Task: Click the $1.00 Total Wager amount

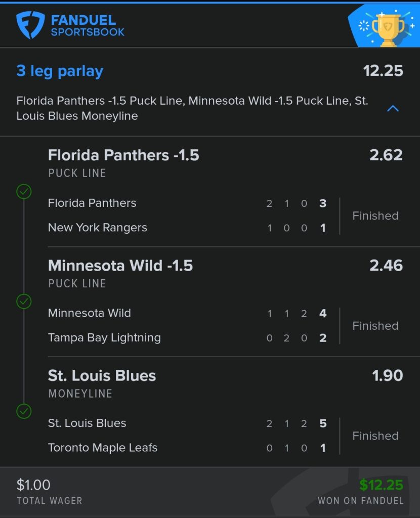Action: pyautogui.click(x=33, y=485)
